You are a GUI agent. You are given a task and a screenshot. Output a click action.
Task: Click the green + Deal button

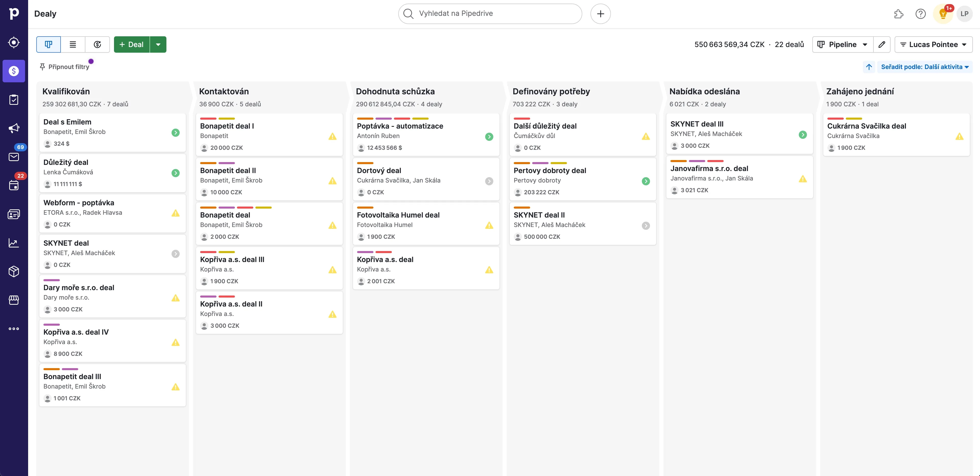pyautogui.click(x=132, y=44)
